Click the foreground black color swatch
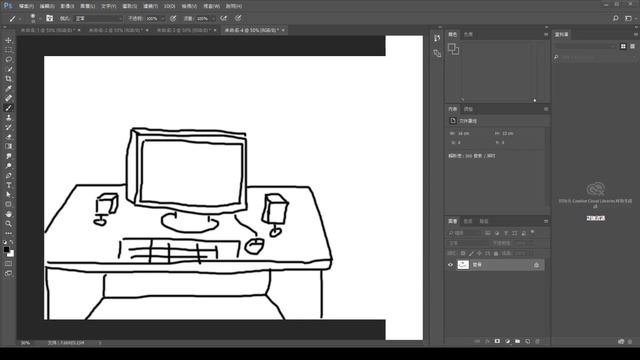640x360 pixels. [x=7, y=249]
